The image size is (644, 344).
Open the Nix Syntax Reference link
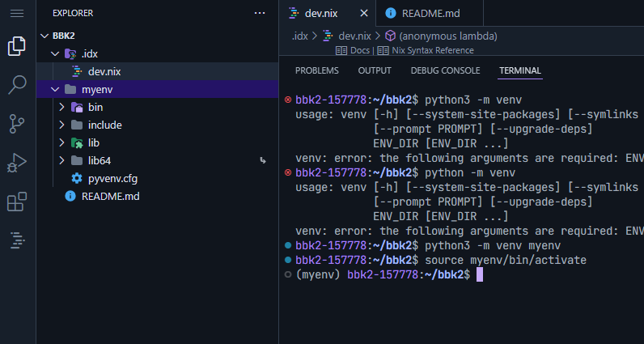(433, 50)
